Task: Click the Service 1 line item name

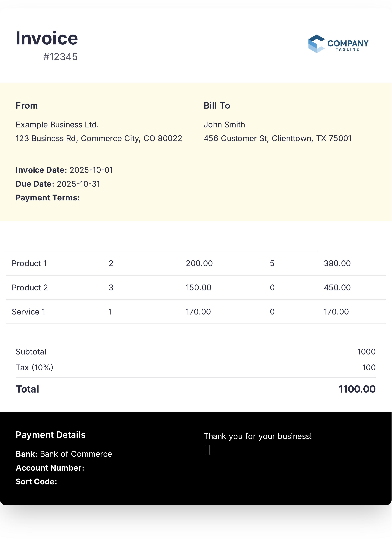Action: pos(29,312)
